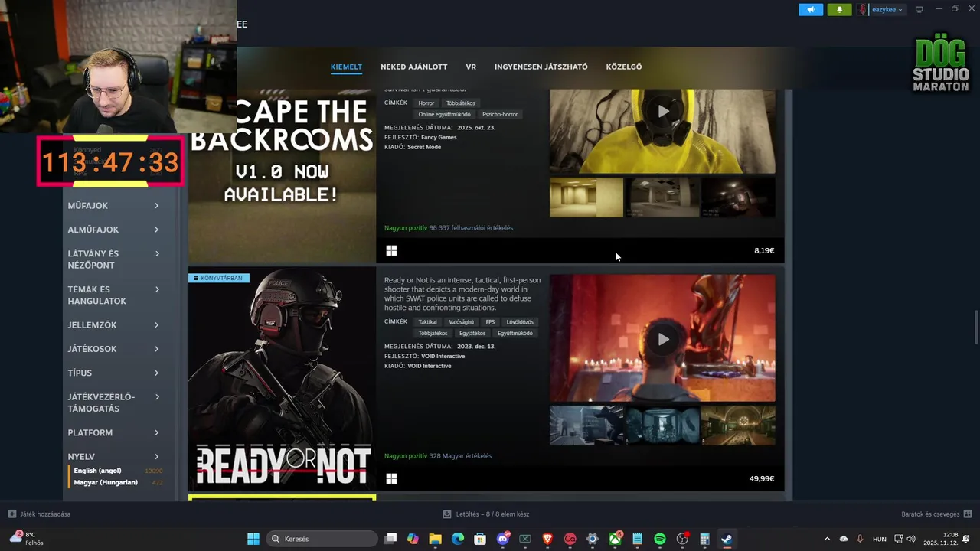Open Escape the Backrooms parking garage screenshot
Image resolution: width=980 pixels, height=551 pixels.
pos(662,197)
